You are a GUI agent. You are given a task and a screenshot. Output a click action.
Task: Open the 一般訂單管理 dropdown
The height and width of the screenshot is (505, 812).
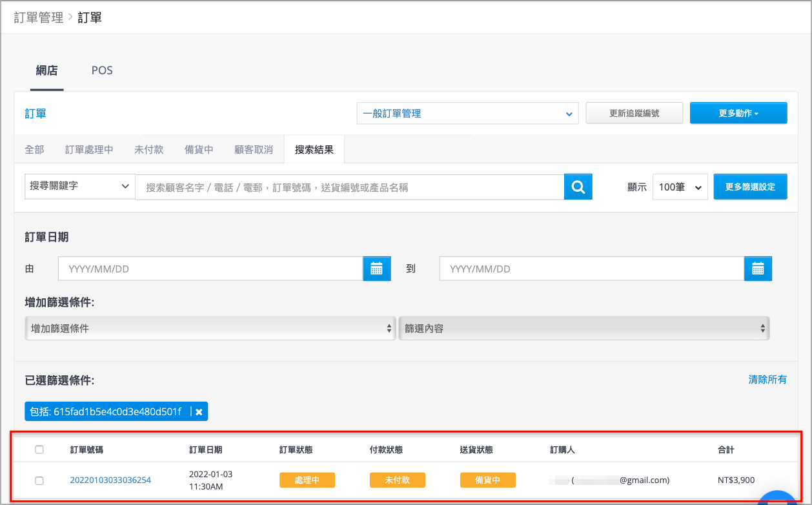tap(468, 113)
